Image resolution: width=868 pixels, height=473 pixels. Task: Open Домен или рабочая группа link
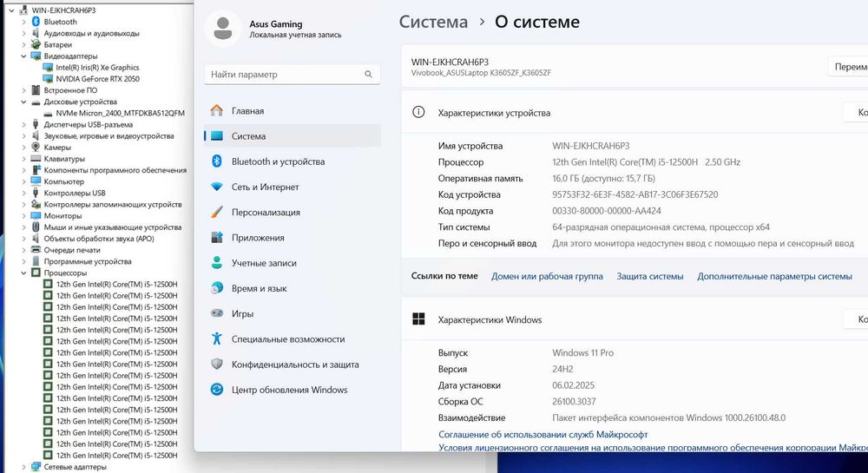point(547,276)
